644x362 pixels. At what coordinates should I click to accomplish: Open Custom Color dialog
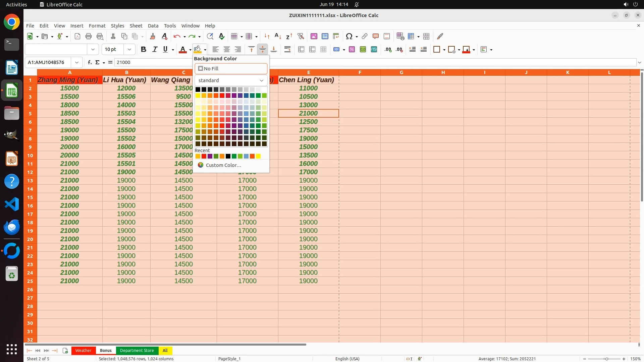coord(223,165)
